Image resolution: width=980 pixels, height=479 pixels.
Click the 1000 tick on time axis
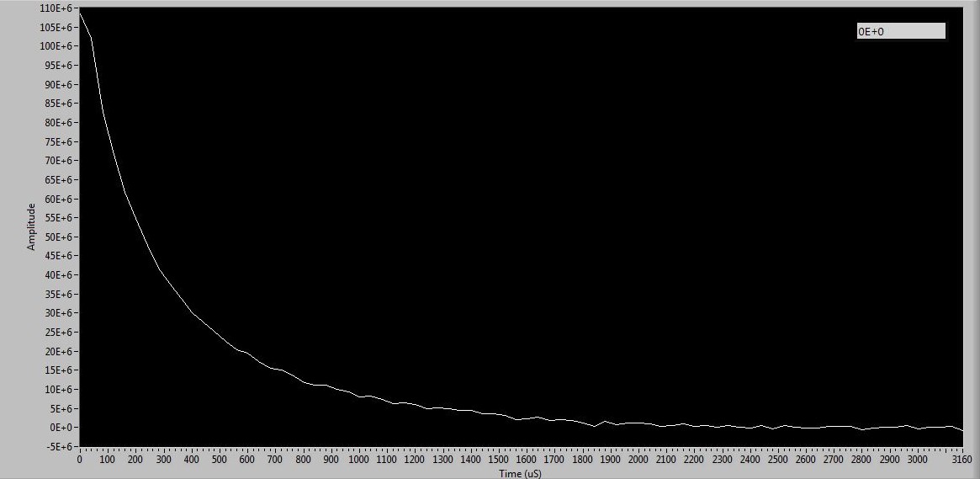pos(358,460)
